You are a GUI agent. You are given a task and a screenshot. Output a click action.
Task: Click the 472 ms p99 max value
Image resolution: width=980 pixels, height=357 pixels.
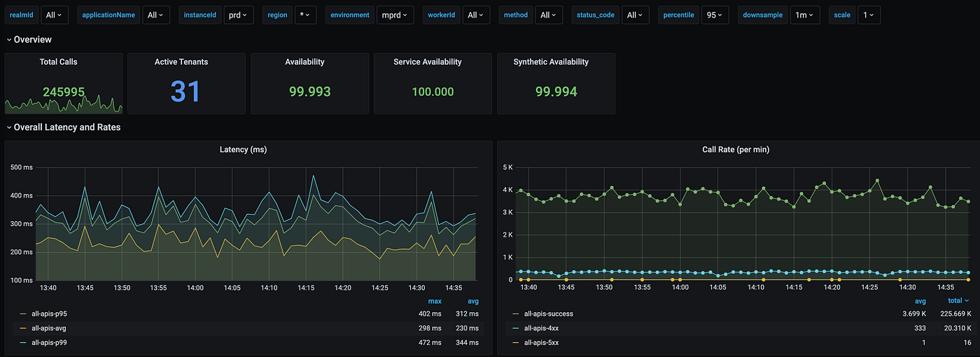click(x=430, y=342)
